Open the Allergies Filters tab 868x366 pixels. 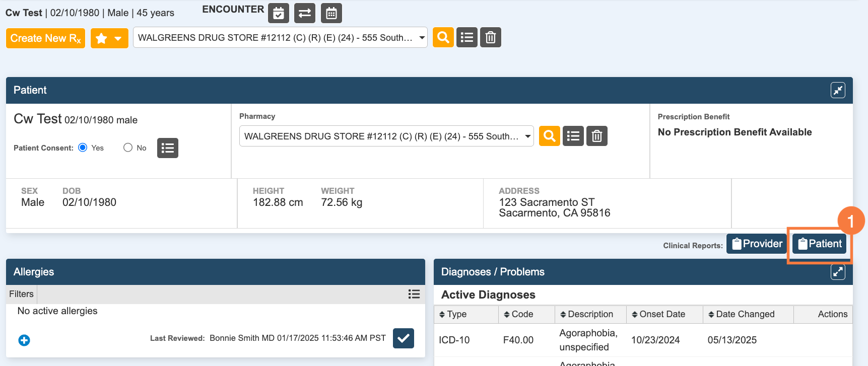21,294
